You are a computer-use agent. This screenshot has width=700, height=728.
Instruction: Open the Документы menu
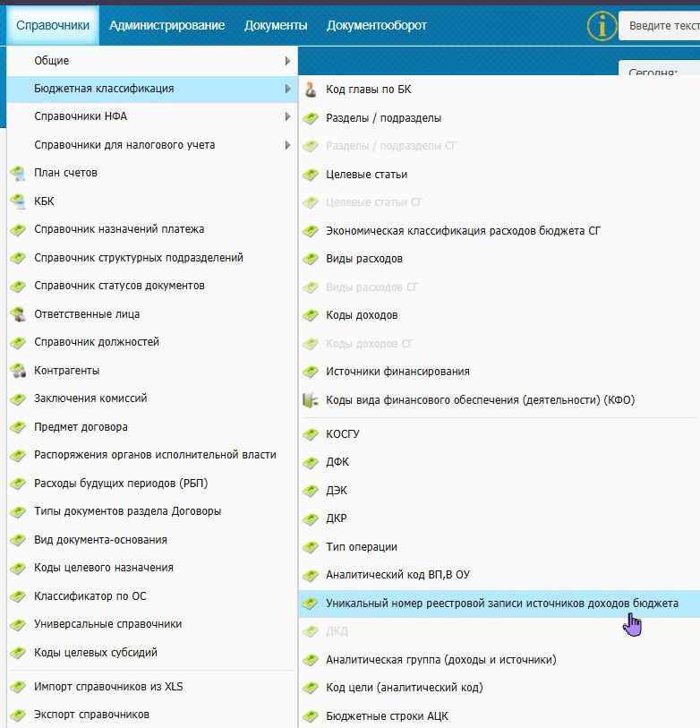tap(276, 25)
